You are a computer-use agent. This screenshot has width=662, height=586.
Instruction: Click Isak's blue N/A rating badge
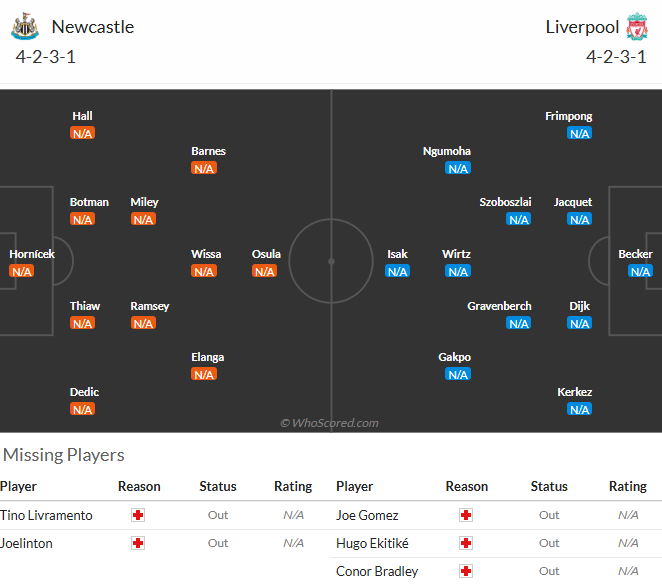(397, 271)
